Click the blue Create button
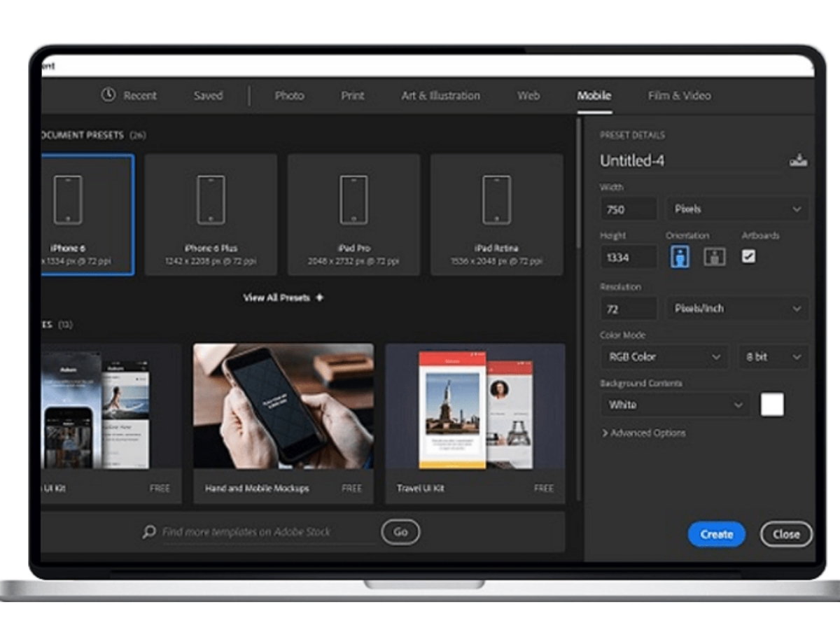The height and width of the screenshot is (630, 840). coord(717,534)
